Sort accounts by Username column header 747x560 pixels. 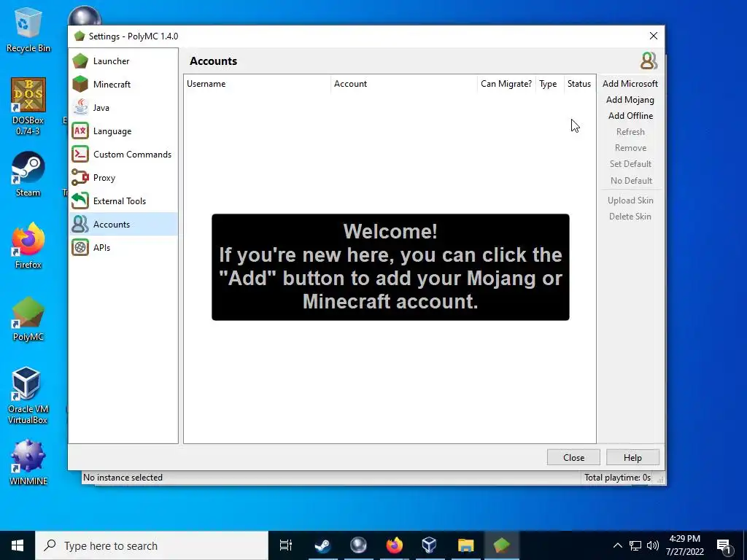(x=258, y=84)
